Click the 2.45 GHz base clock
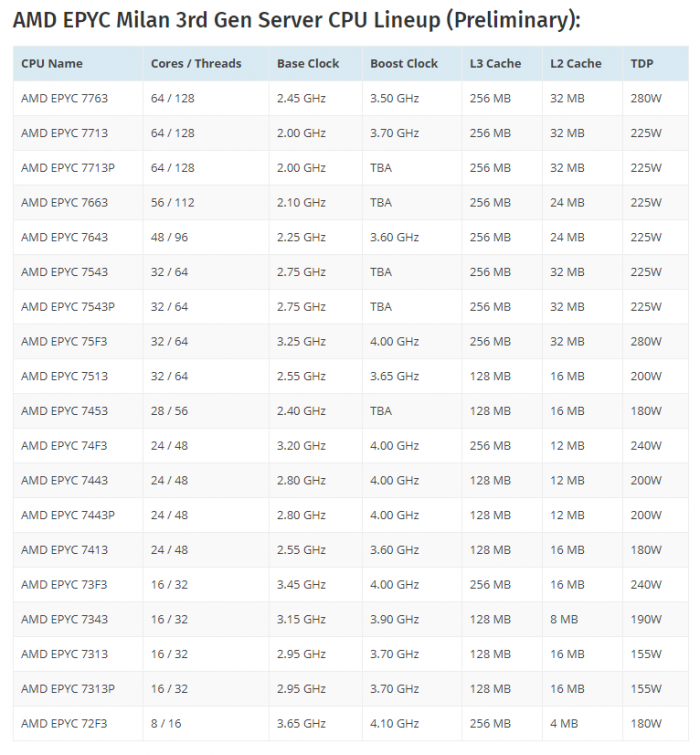Screen dimensions: 700x755 [301, 98]
